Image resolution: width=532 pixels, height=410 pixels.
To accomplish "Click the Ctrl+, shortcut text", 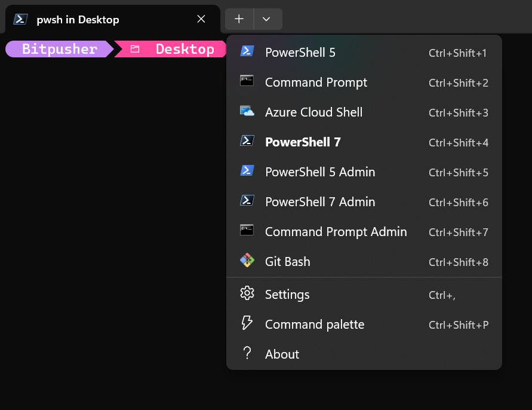I will click(442, 295).
